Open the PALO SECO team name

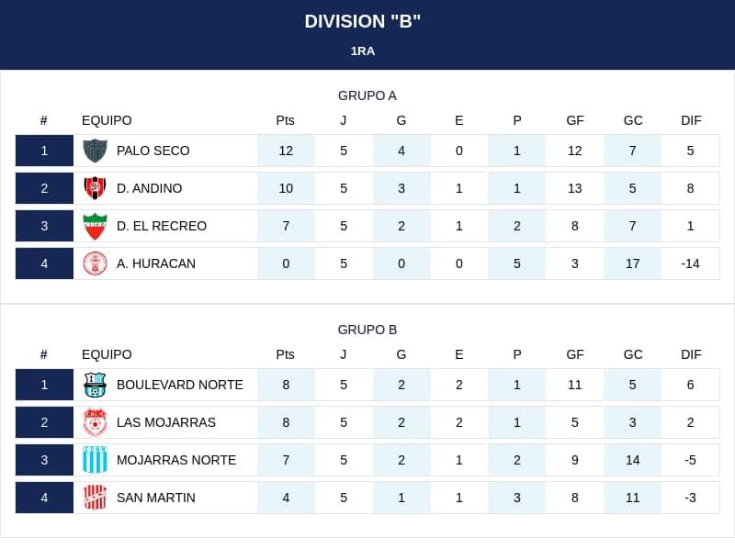[x=153, y=151]
